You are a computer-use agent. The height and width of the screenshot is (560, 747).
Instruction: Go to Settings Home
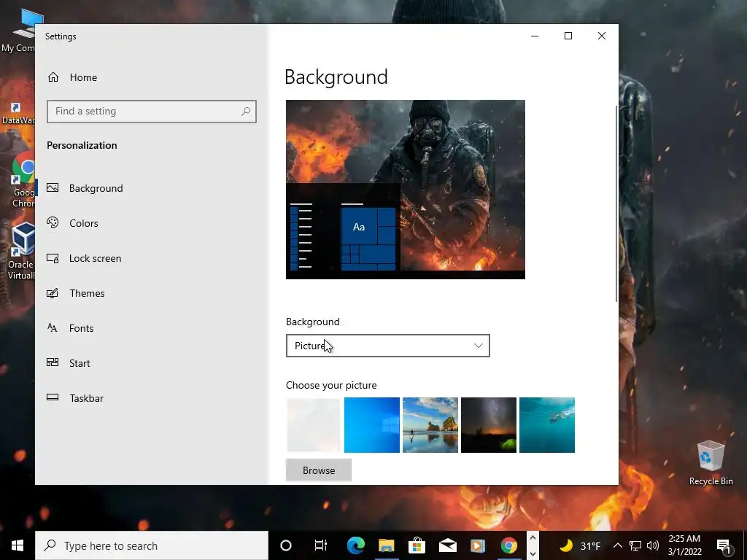point(152,77)
